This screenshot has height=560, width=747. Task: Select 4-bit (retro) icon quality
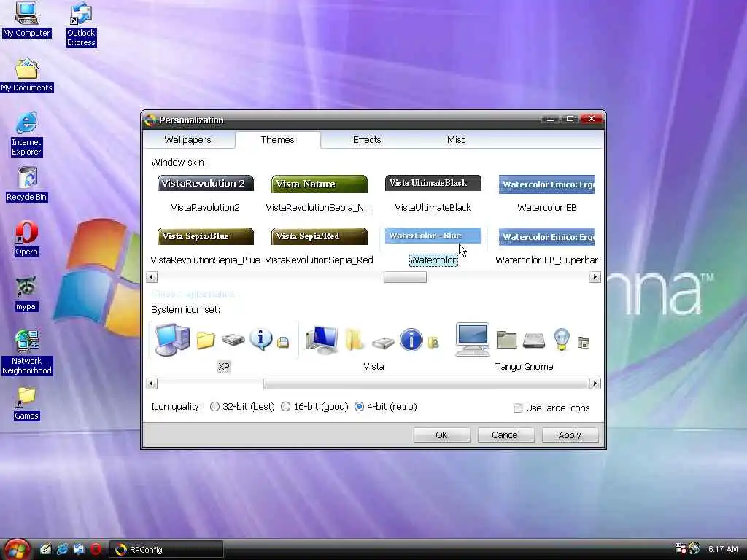(x=359, y=407)
